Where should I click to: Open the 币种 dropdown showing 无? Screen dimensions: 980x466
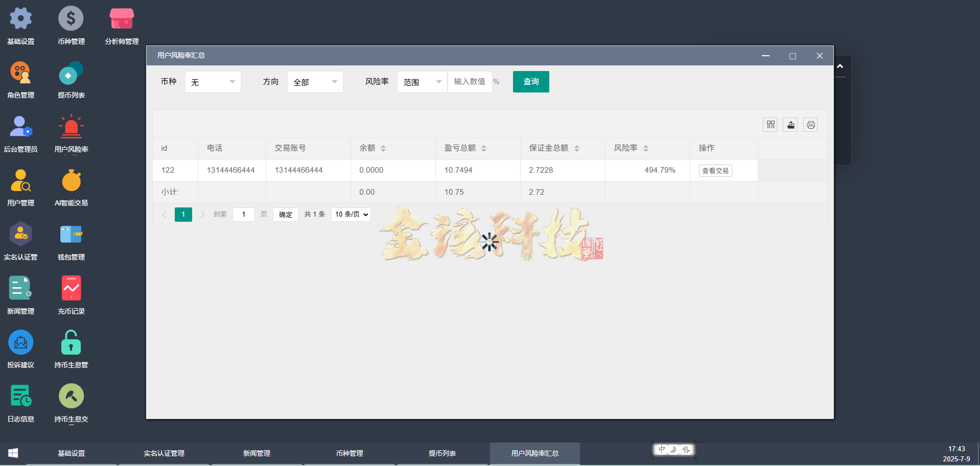(213, 81)
